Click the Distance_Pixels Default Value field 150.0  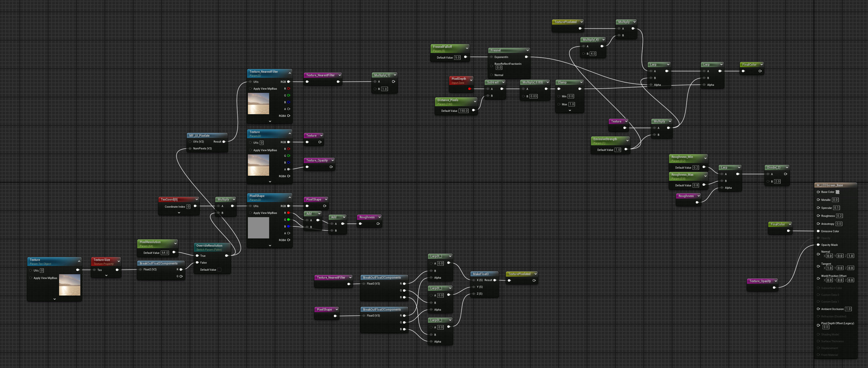tap(463, 111)
